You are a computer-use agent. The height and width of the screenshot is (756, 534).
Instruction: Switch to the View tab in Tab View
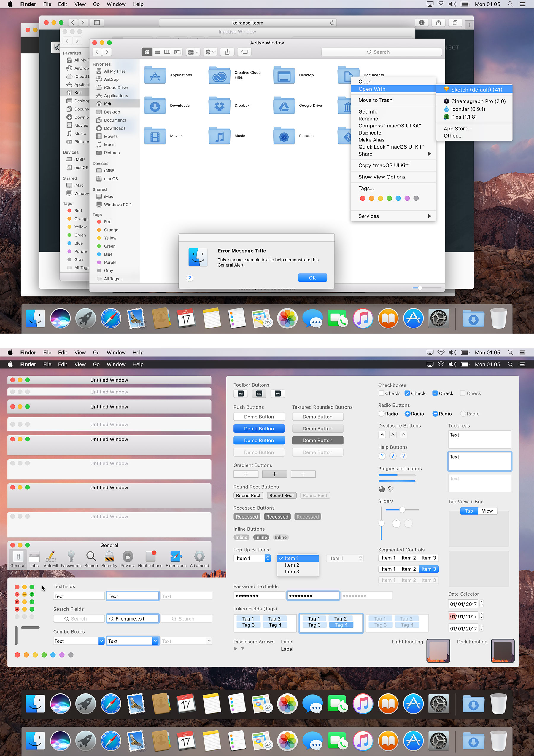point(487,511)
